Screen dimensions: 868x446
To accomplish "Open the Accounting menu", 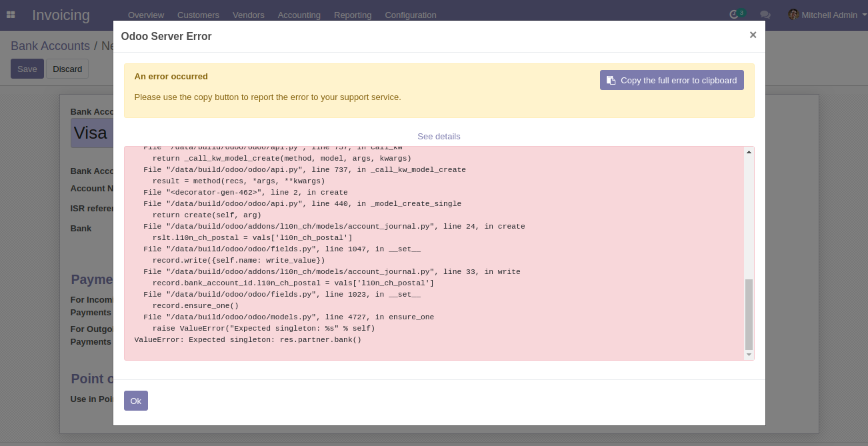I will point(299,15).
